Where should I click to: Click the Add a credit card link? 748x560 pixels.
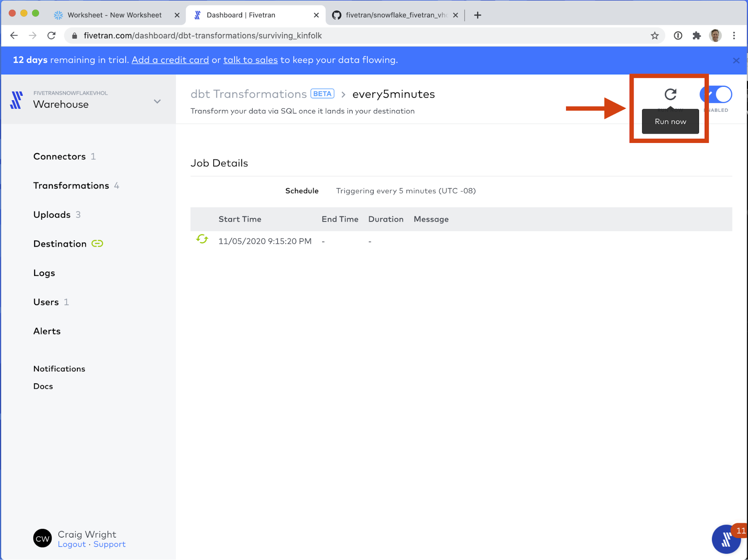pyautogui.click(x=170, y=60)
